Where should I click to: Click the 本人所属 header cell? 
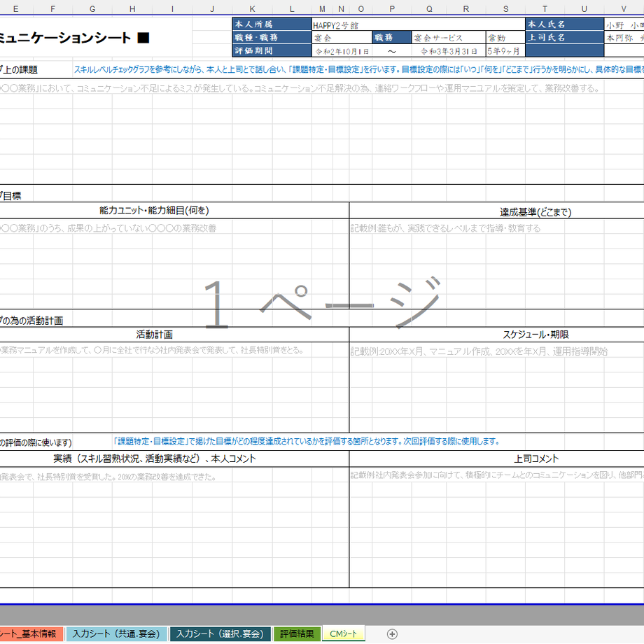272,24
